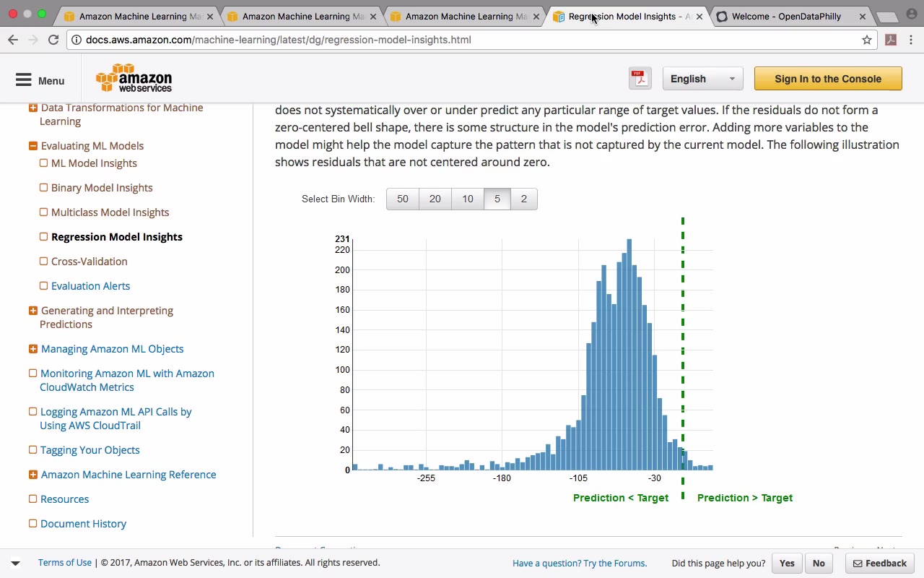Select bin width 10
Image resolution: width=924 pixels, height=578 pixels.
[468, 199]
